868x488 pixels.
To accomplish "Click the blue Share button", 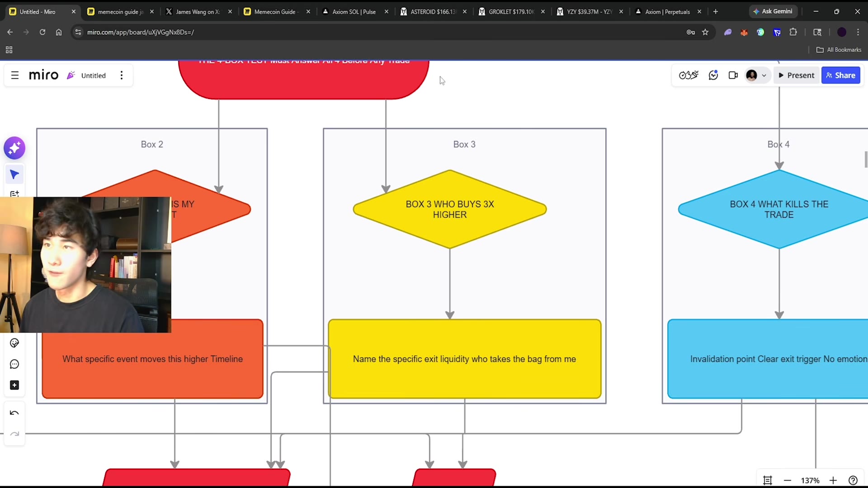I will point(840,75).
